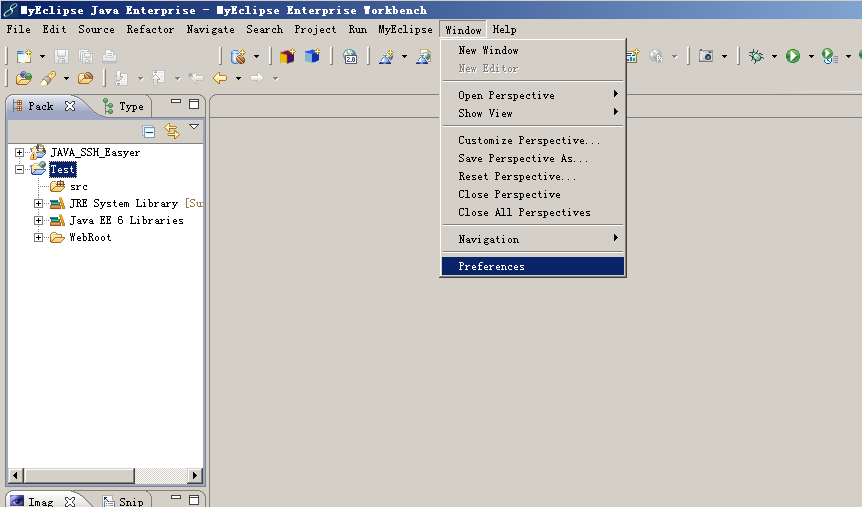Open the Edit menu
Viewport: 862px width, 507px height.
[x=54, y=29]
